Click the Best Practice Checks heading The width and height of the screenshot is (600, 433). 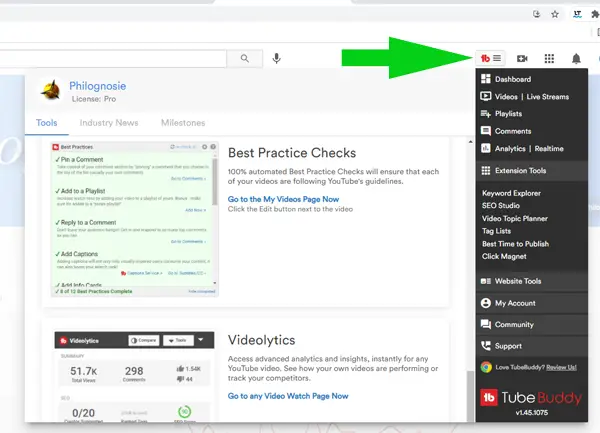292,153
